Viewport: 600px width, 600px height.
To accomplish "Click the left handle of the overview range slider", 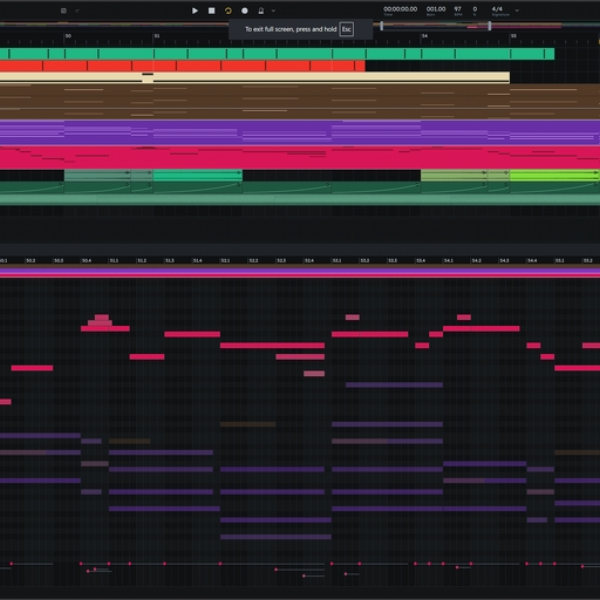I will (x=382, y=26).
